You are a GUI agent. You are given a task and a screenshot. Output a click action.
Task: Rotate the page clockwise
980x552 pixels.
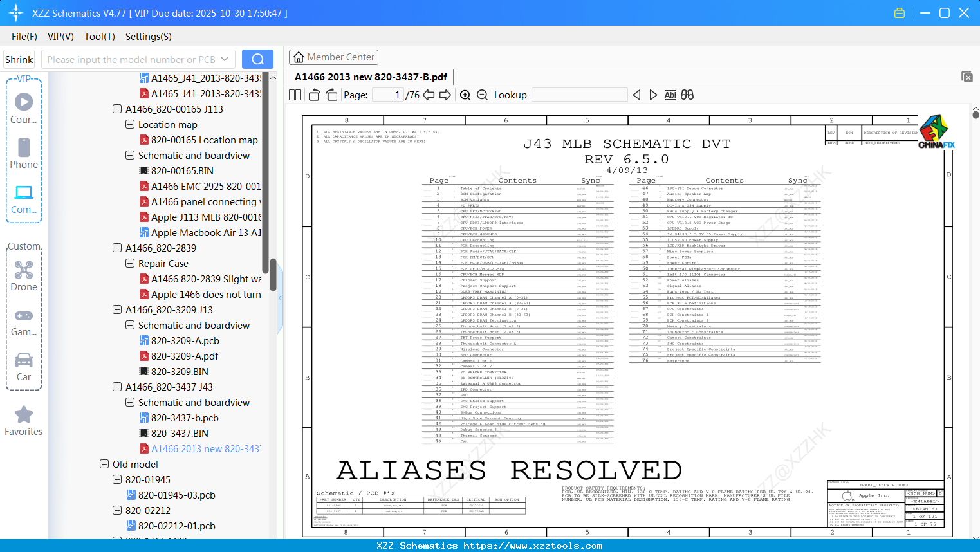pos(331,95)
